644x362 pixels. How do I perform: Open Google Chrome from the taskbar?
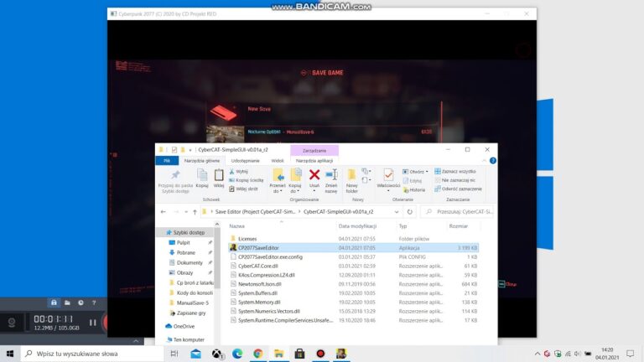point(257,354)
